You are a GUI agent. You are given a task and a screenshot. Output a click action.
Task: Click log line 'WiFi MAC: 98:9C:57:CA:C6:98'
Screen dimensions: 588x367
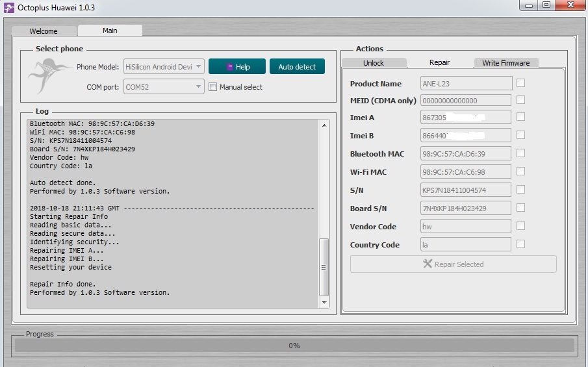pyautogui.click(x=82, y=132)
